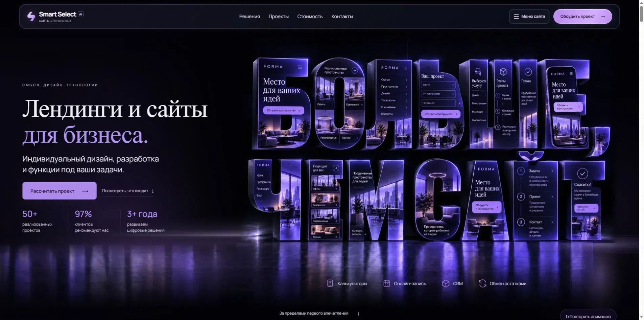Click the AI badge beside Smart Select

pyautogui.click(x=80, y=14)
